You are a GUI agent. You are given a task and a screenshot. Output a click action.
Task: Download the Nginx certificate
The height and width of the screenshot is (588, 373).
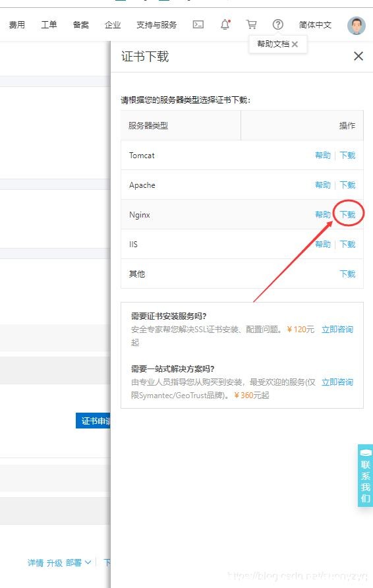[x=347, y=214]
